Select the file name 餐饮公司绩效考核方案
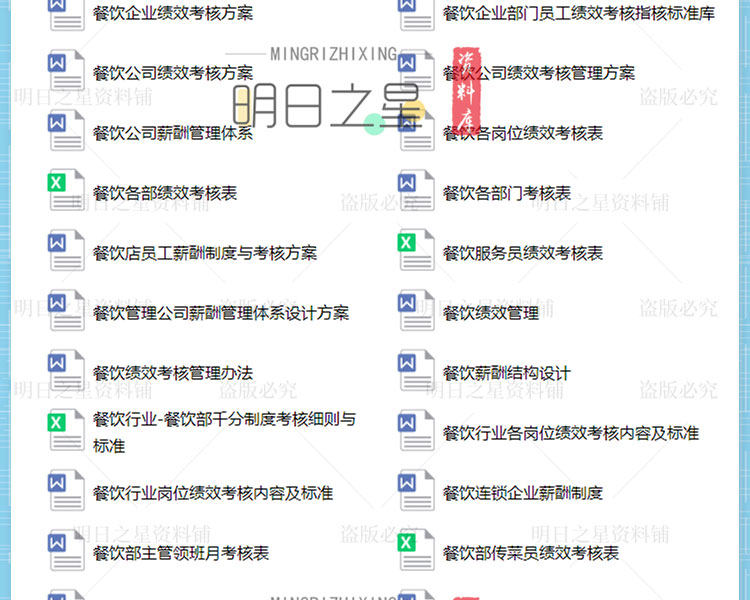Image resolution: width=750 pixels, height=600 pixels. [173, 73]
